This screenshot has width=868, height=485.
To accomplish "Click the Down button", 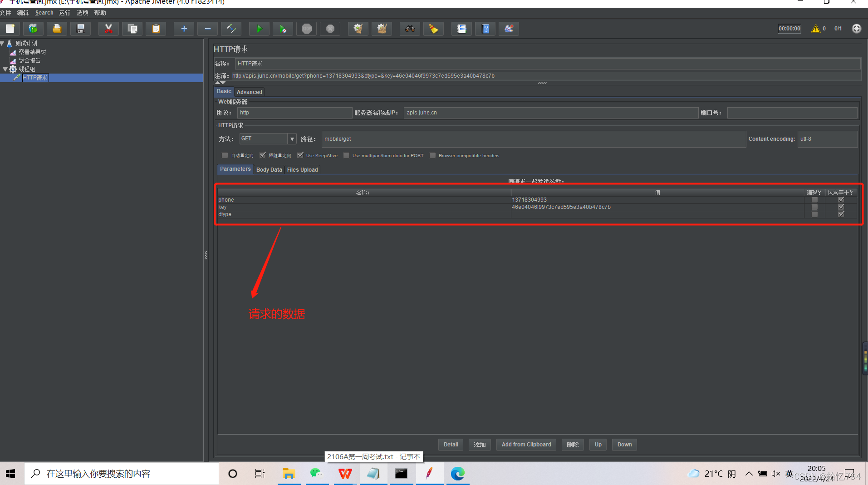I will [x=624, y=445].
